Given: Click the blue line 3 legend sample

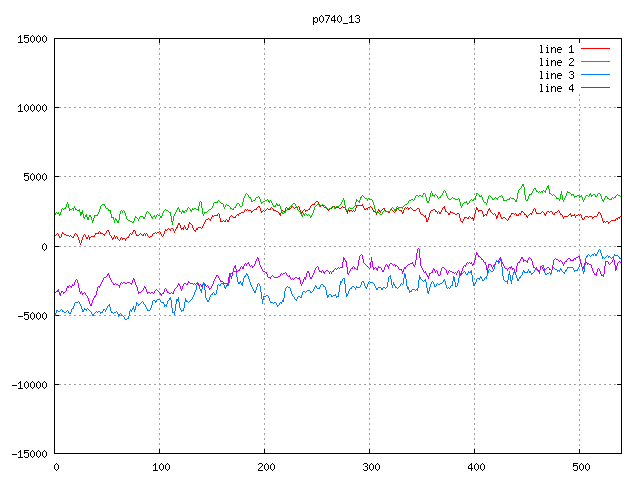Looking at the screenshot, I should 595,75.
